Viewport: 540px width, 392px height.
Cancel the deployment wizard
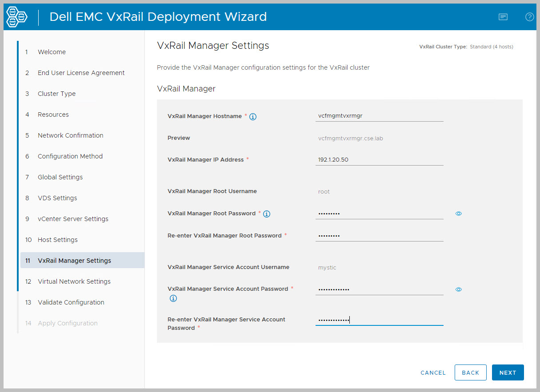click(x=433, y=373)
